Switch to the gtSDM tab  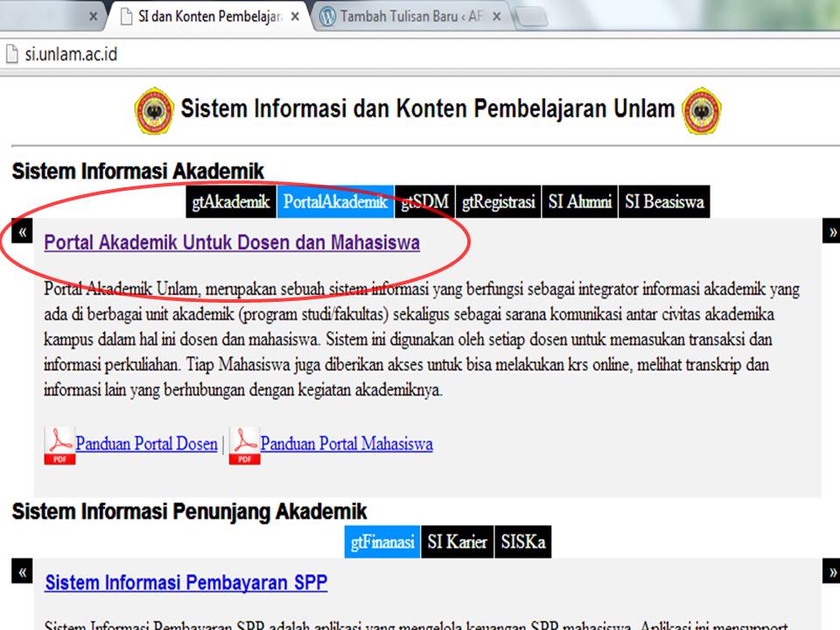[x=425, y=201]
